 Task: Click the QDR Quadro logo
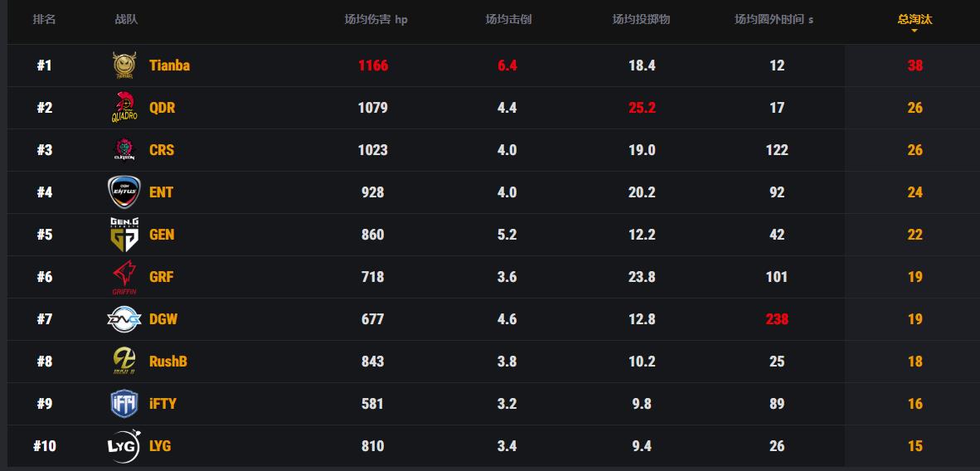point(124,108)
